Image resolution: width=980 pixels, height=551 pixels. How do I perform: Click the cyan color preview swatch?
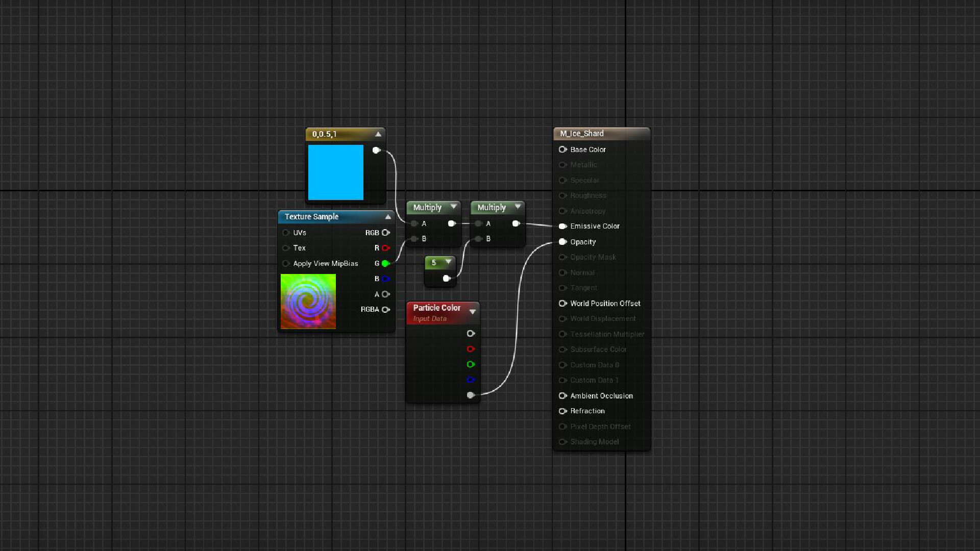click(x=335, y=172)
